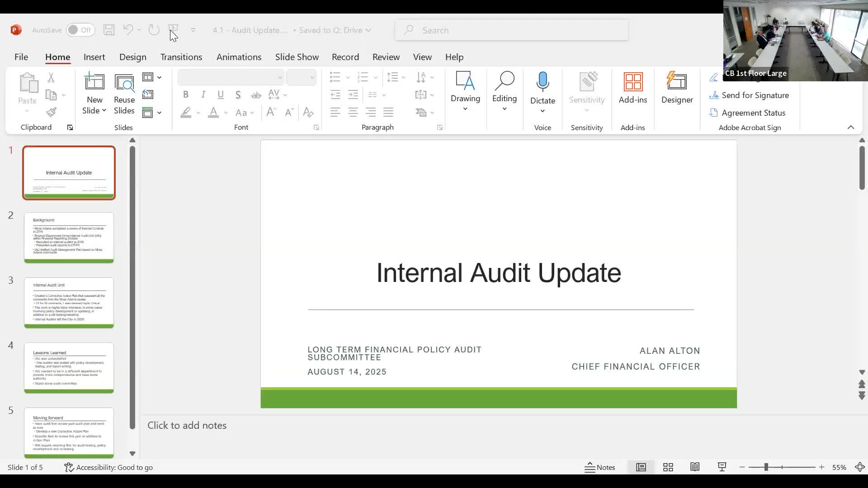Open the Transitions tab
Image resolution: width=868 pixels, height=488 pixels.
(x=181, y=57)
